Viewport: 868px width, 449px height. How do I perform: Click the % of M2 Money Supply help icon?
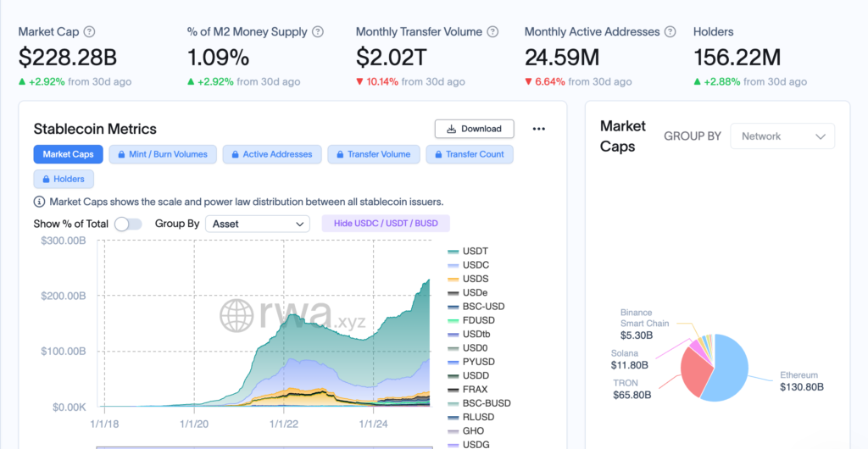tap(318, 32)
